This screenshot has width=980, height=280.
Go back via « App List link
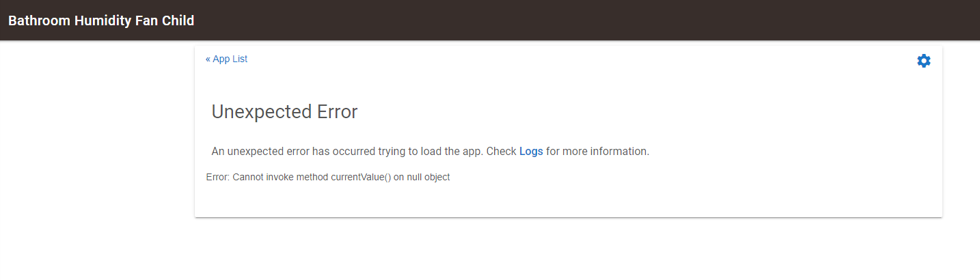click(x=226, y=59)
